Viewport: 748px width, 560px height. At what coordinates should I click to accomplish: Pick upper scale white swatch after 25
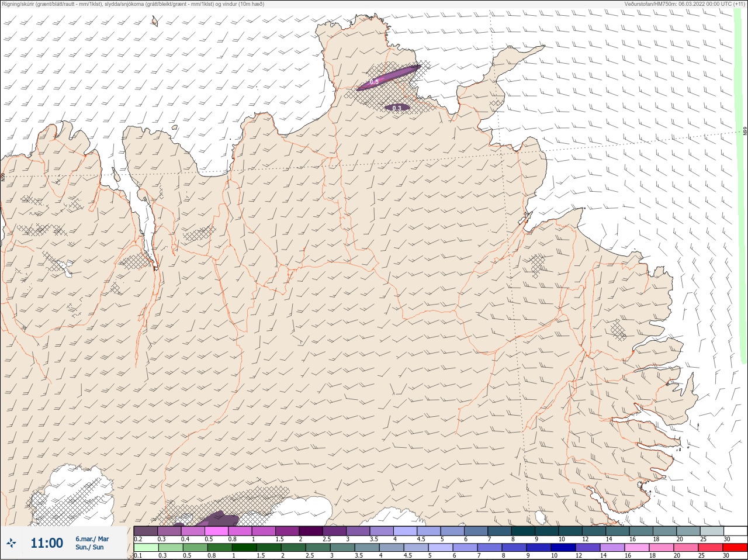736,531
